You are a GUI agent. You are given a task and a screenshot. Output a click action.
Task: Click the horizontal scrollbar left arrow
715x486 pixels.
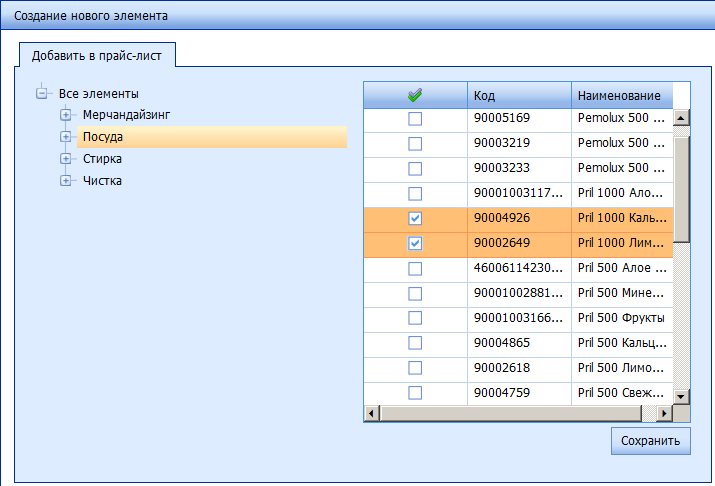tap(371, 412)
